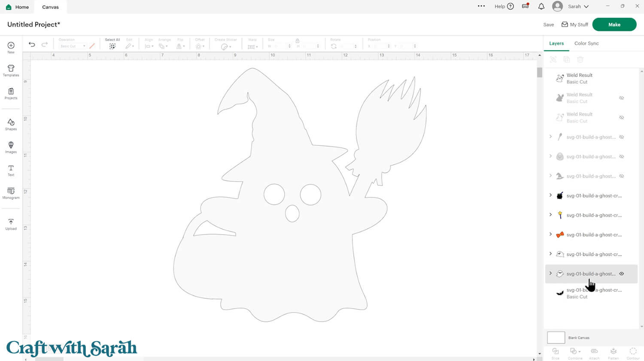Screen dimensions: 644x361
Task: Click the Blank Canvas color swatch
Action: point(556,337)
